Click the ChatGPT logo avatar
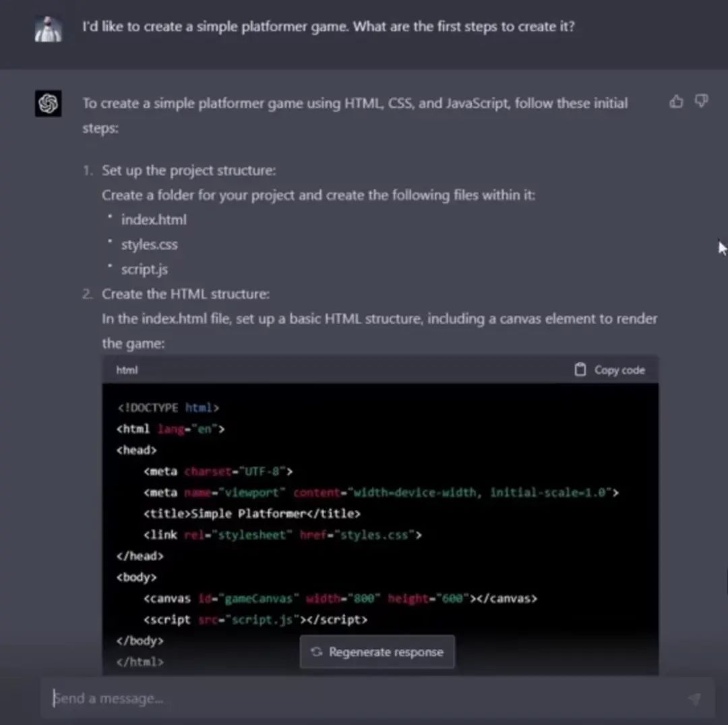 [49, 104]
